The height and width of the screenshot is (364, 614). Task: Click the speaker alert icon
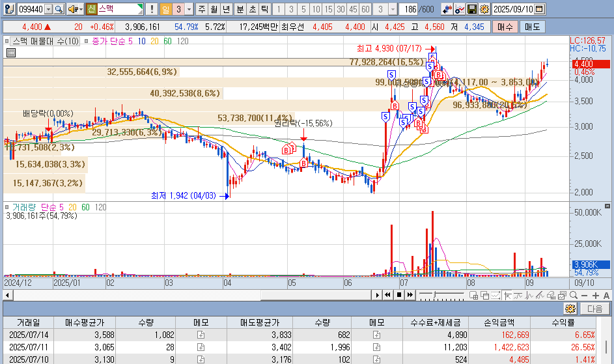(x=73, y=9)
